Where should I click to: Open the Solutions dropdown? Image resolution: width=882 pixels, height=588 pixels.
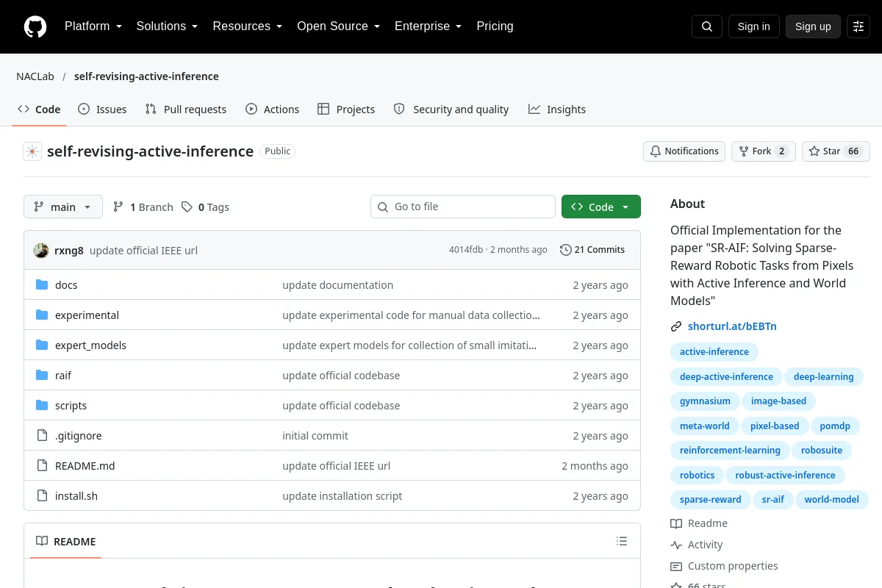167,26
